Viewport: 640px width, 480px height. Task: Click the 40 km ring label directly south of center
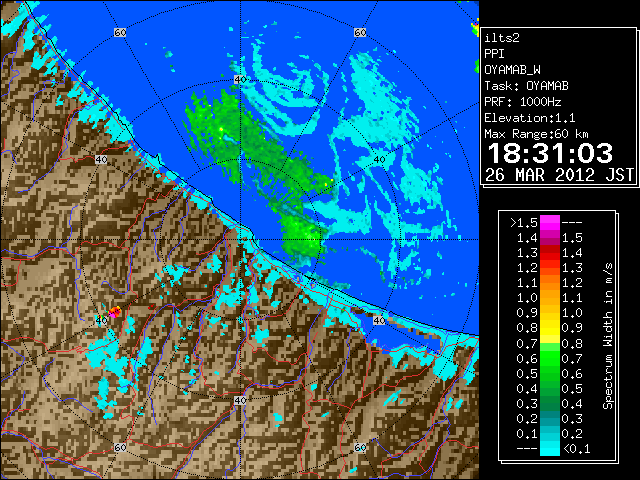pos(240,400)
